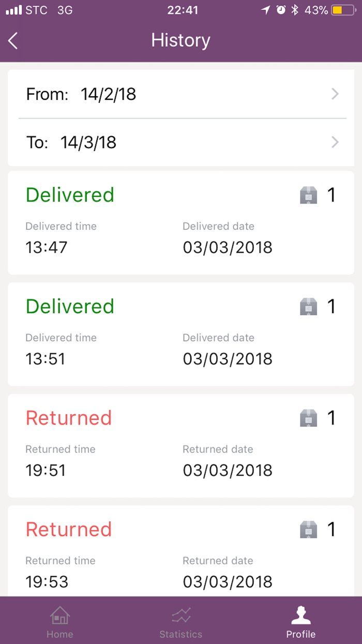Tap the History page title
The height and width of the screenshot is (644, 362).
tap(180, 40)
